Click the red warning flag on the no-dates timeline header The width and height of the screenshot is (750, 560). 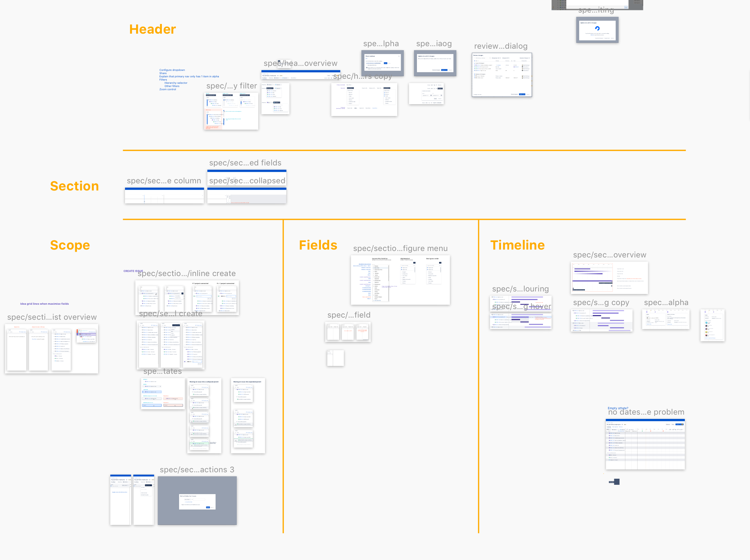pos(651,431)
